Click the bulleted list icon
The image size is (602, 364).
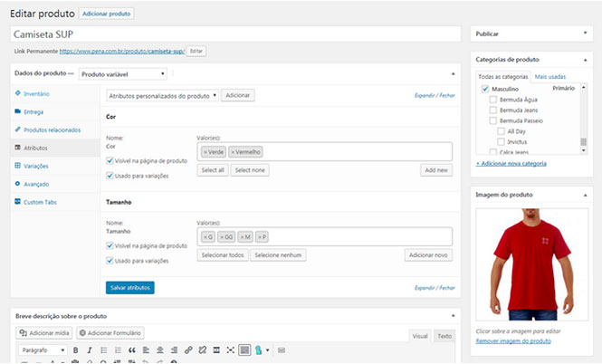[x=104, y=350]
